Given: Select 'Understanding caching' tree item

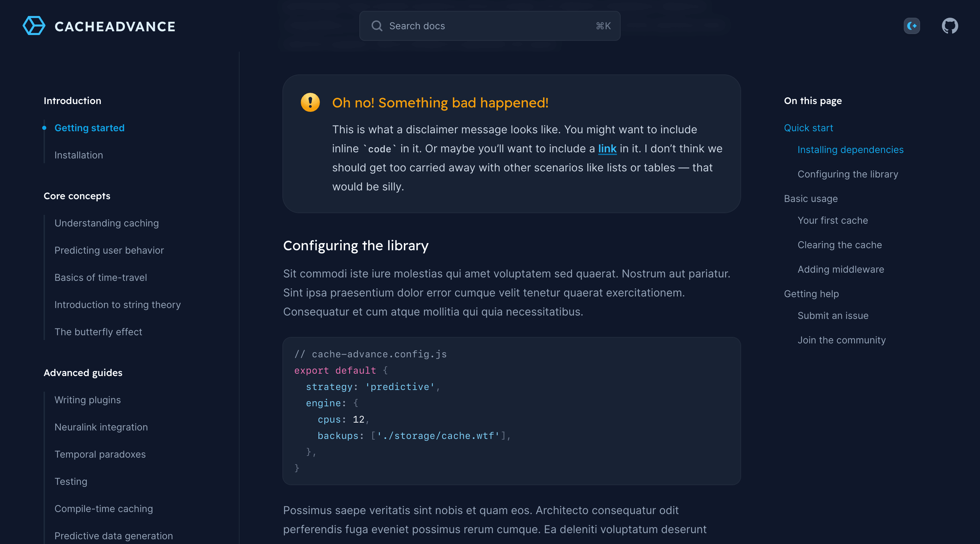Looking at the screenshot, I should [107, 223].
